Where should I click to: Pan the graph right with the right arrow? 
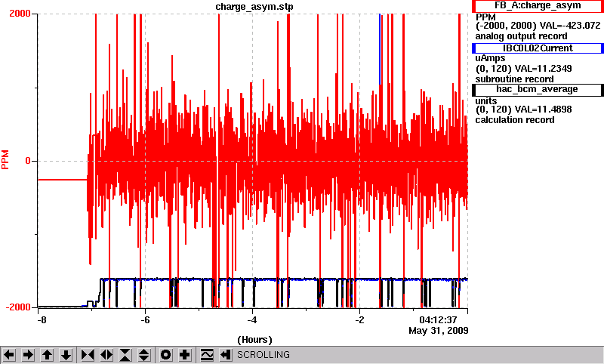pos(28,355)
